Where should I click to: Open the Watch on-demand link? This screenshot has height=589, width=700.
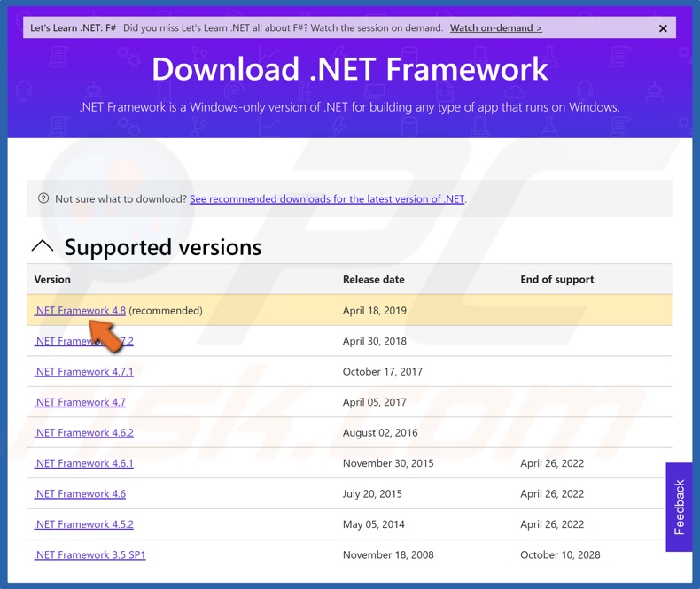[495, 27]
